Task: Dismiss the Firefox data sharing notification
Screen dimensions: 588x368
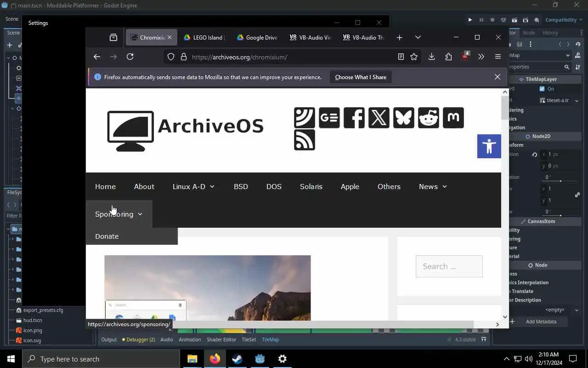Action: coord(497,77)
